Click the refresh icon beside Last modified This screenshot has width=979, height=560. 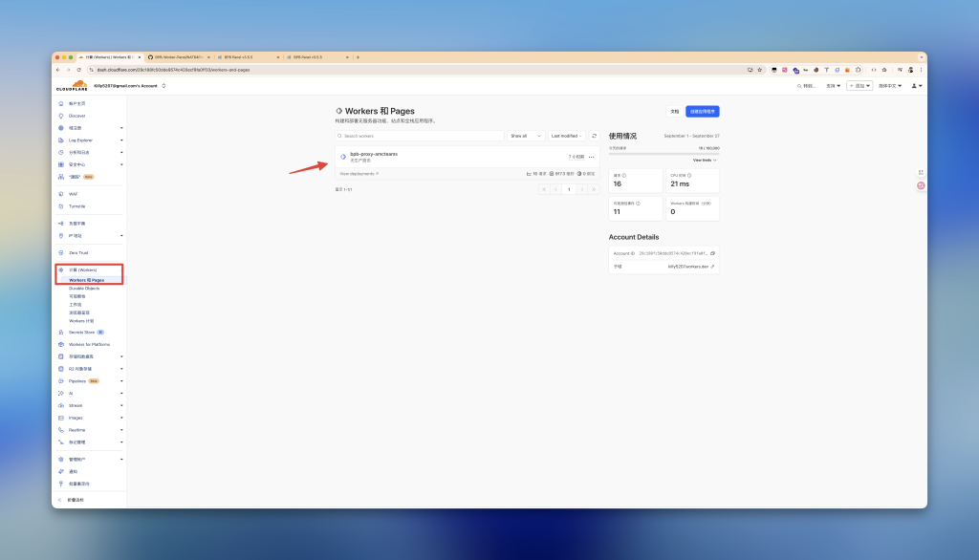click(x=594, y=136)
